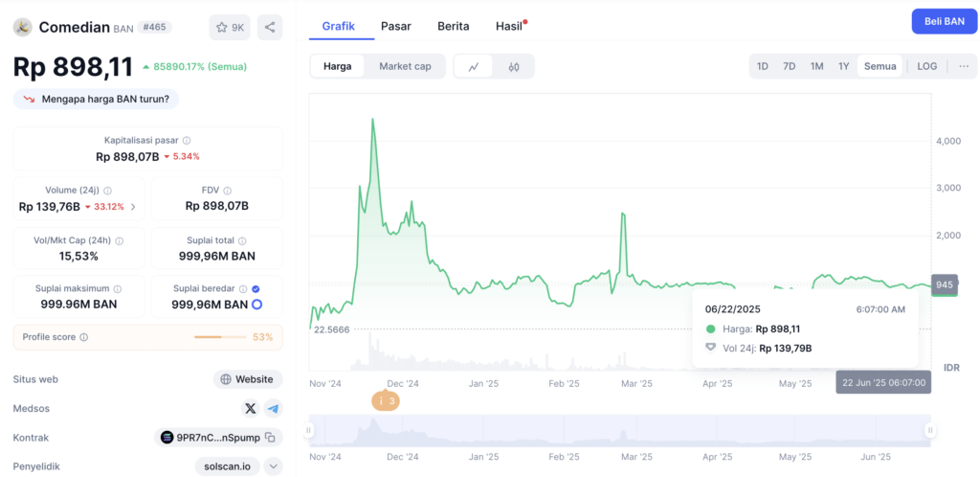Image resolution: width=980 pixels, height=477 pixels.
Task: Add BAN to watchlist via star button
Action: click(230, 28)
